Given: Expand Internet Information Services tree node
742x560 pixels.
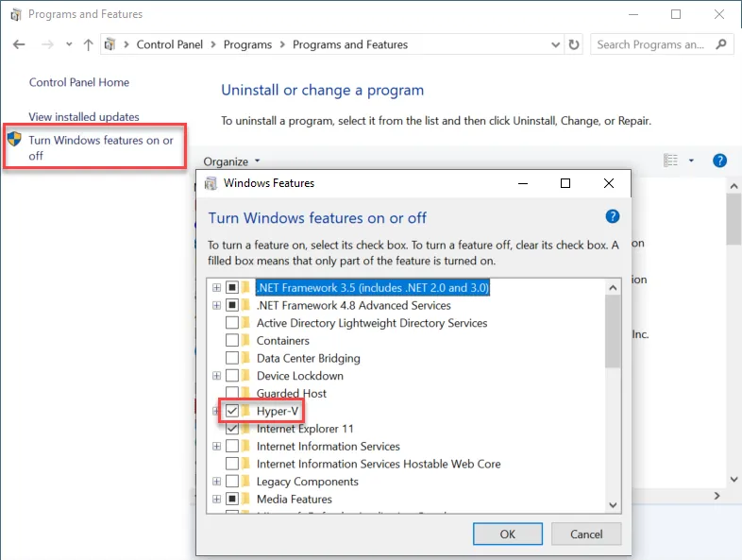Looking at the screenshot, I should click(x=217, y=446).
